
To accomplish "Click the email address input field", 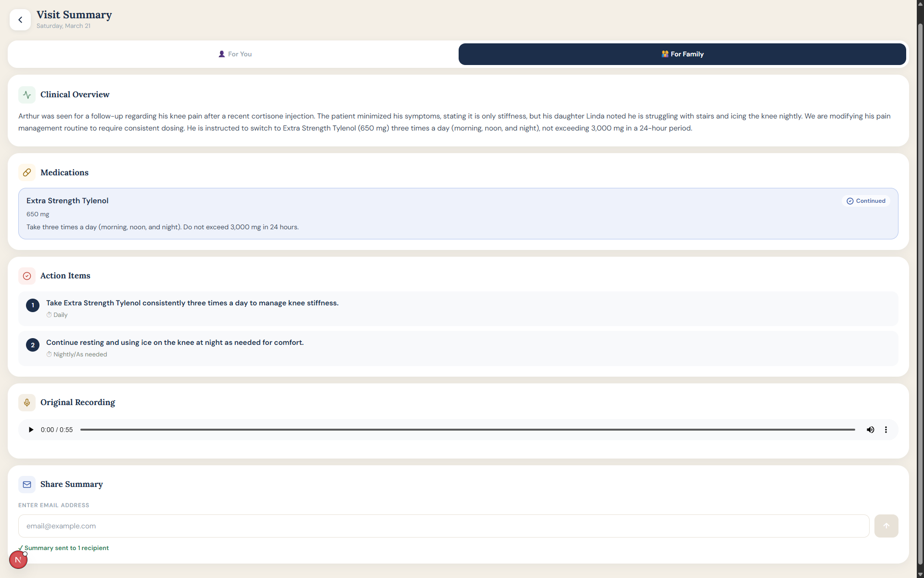I will (443, 526).
